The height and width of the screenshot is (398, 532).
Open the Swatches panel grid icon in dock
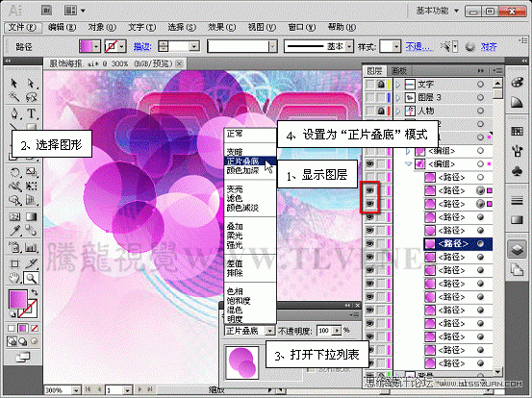[x=517, y=131]
